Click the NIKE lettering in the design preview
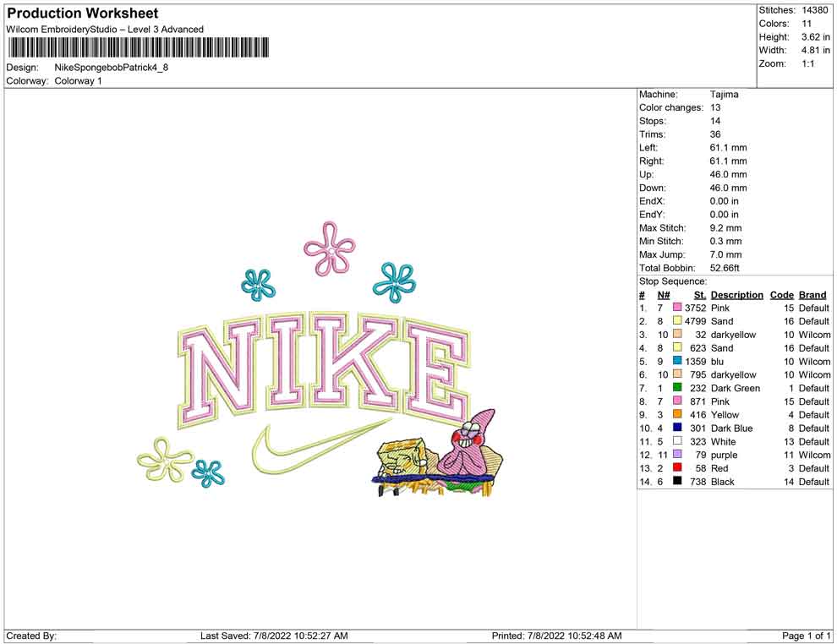837x644 pixels. pyautogui.click(x=324, y=368)
